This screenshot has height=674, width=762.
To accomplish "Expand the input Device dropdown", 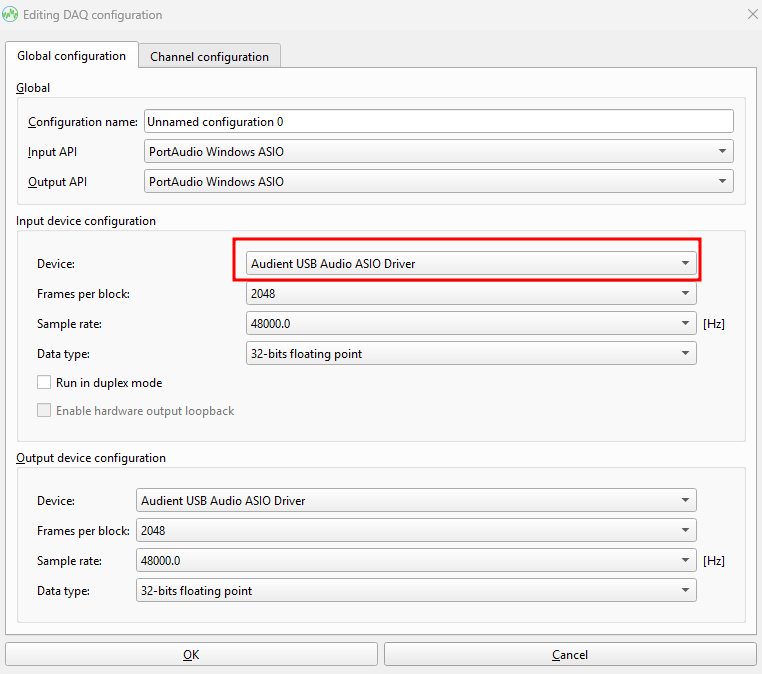I will coord(470,264).
